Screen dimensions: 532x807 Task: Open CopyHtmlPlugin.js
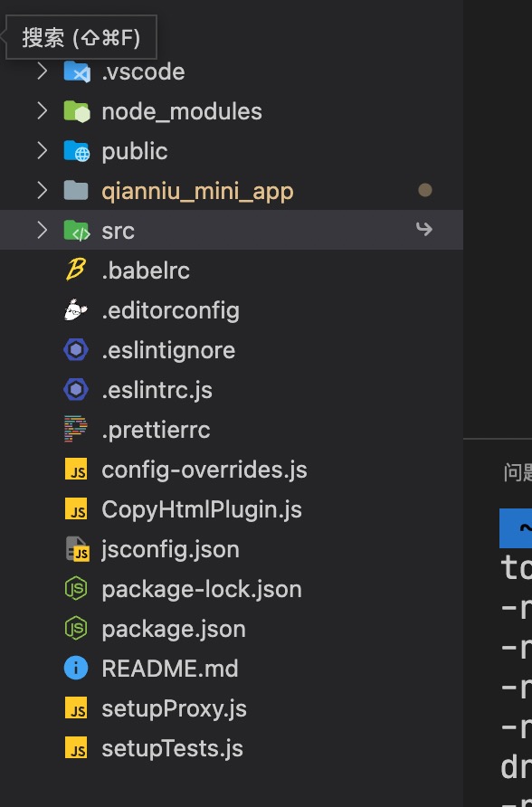(199, 508)
